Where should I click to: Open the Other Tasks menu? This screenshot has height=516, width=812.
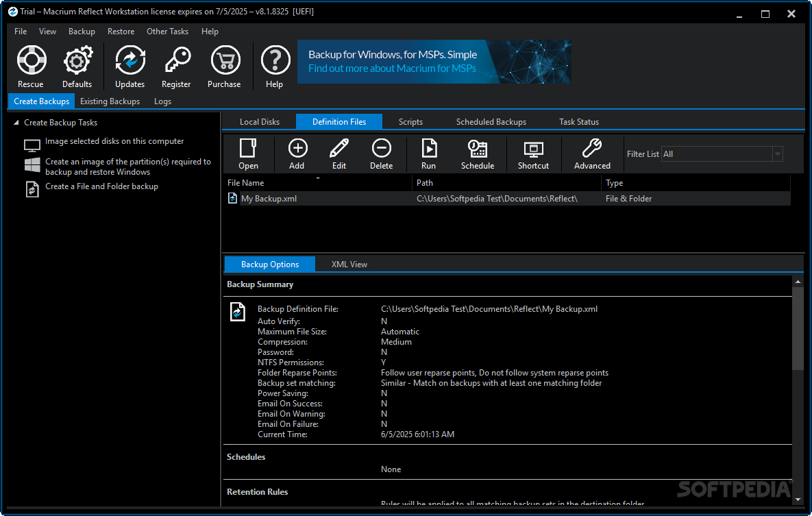coord(167,31)
